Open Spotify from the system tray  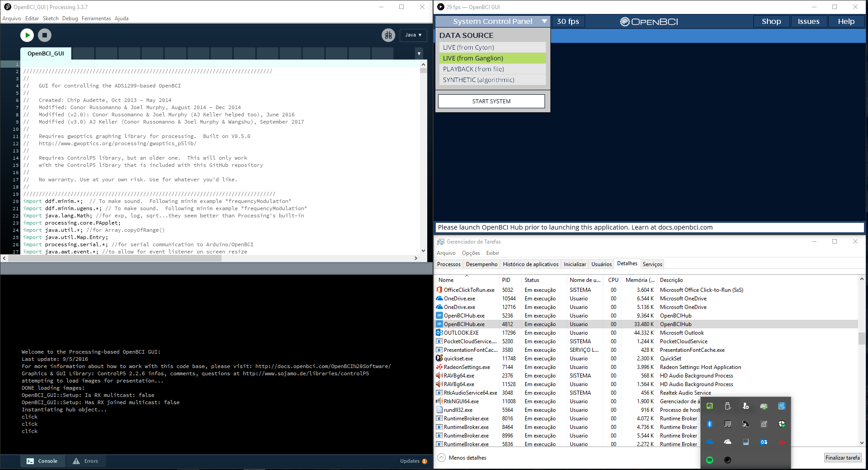[x=709, y=460]
